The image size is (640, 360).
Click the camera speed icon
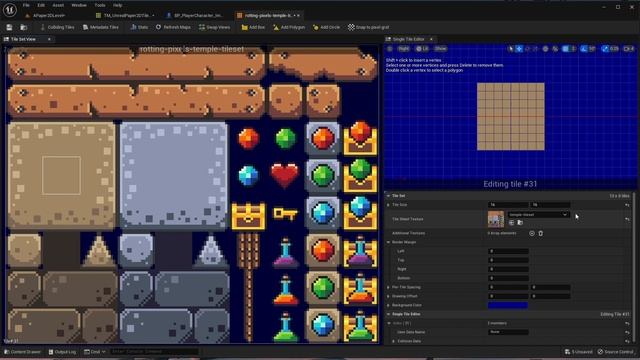629,49
